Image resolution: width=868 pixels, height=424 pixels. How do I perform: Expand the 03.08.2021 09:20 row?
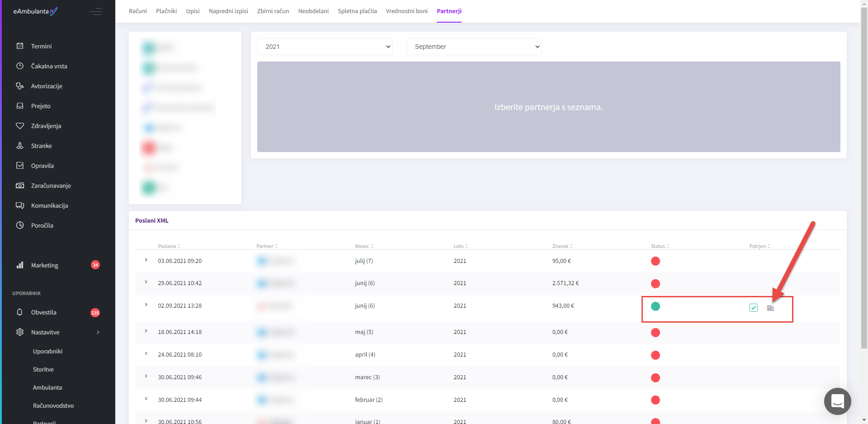(x=146, y=260)
